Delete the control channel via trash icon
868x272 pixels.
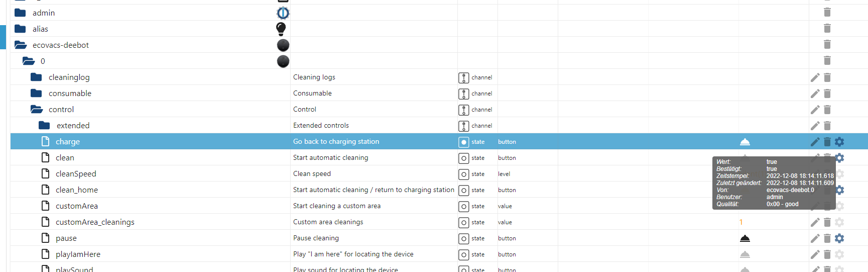tap(827, 110)
